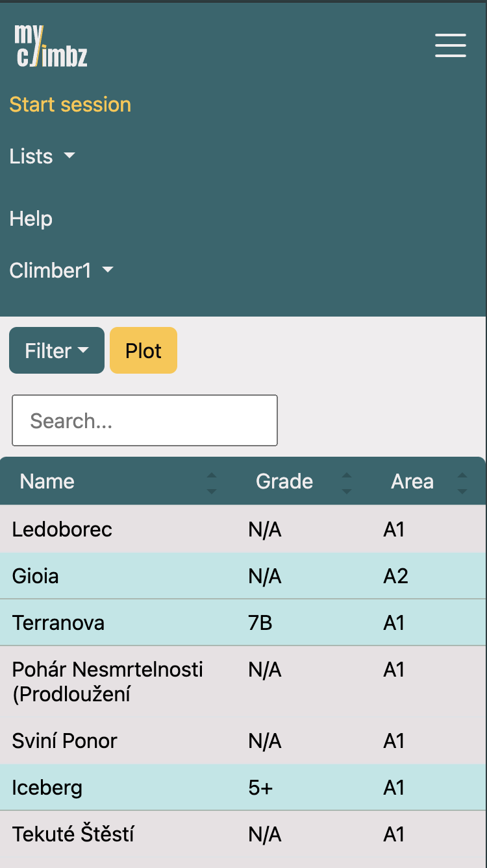
Task: Focus the Search input field
Action: (x=145, y=420)
